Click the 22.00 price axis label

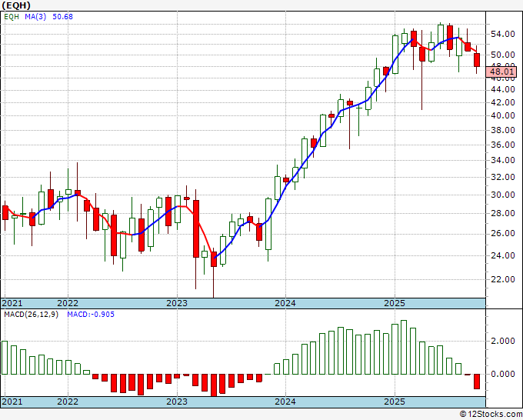click(x=503, y=279)
